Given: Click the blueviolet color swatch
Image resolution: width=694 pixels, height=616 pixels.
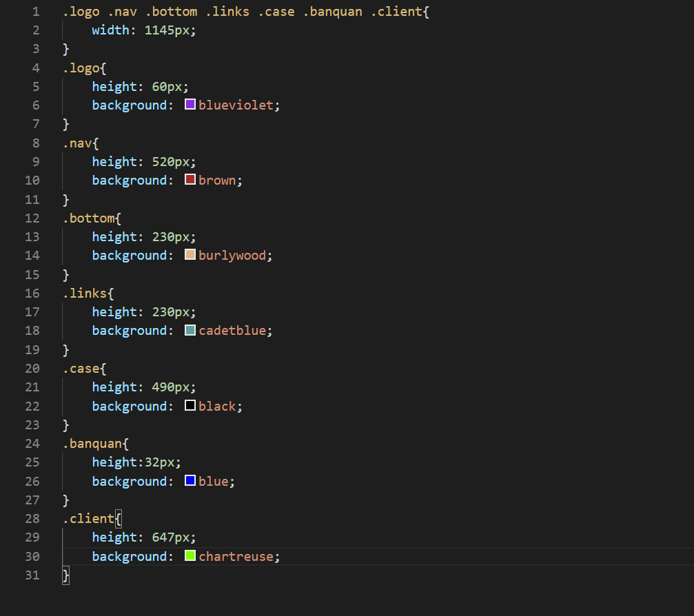Looking at the screenshot, I should coord(190,105).
